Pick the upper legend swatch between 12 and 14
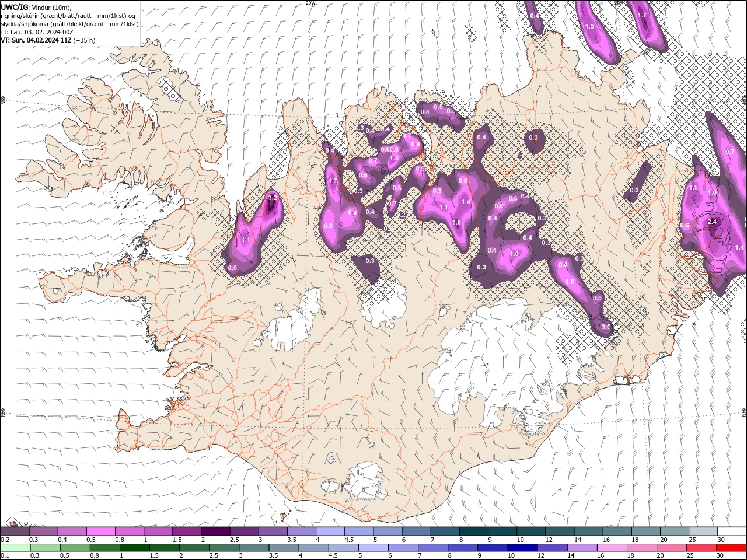The width and height of the screenshot is (747, 560). point(560,531)
